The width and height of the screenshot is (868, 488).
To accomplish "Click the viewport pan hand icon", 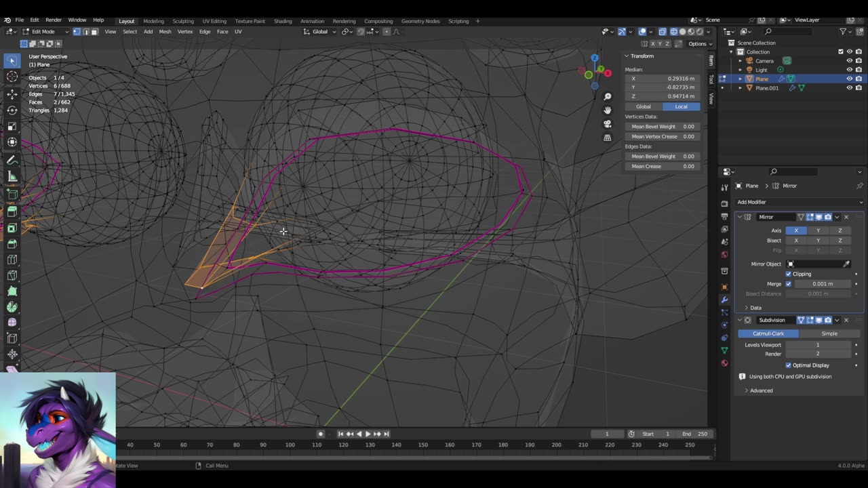I will (x=608, y=110).
